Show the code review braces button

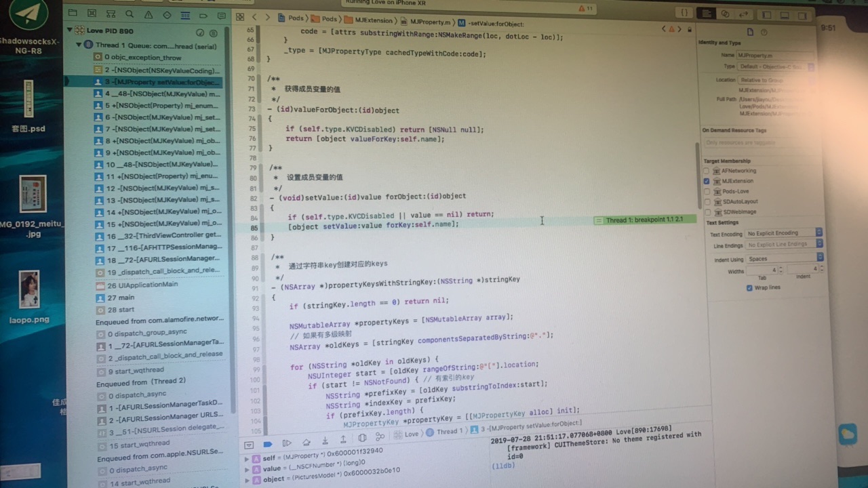pyautogui.click(x=685, y=12)
